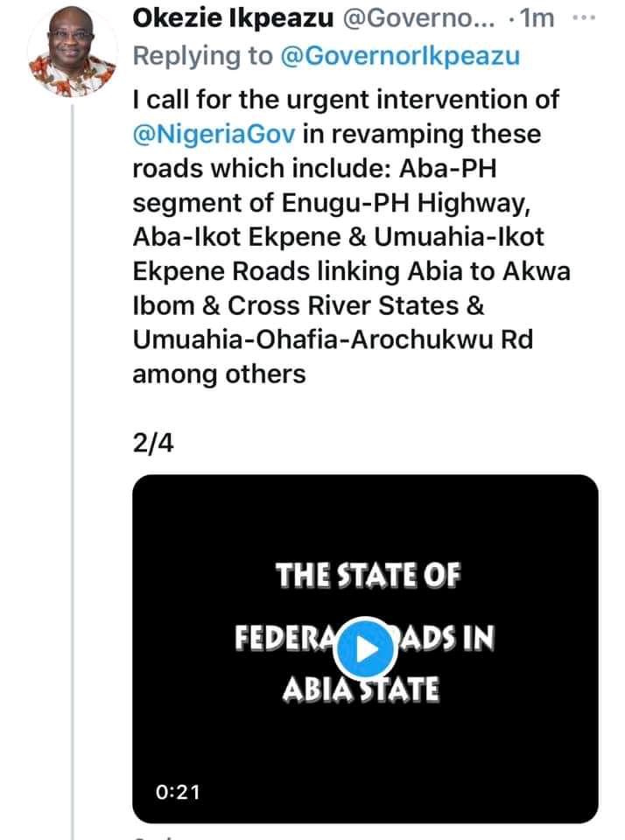Open Okezie Ikpeazu's profile picture
Screen dimensions: 625x840
point(73,55)
